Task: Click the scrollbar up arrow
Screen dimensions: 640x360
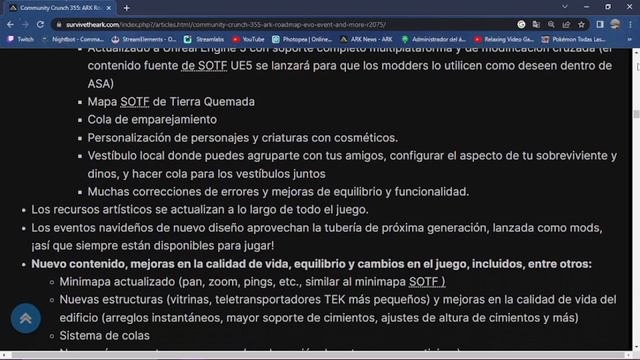Action: pos(636,52)
